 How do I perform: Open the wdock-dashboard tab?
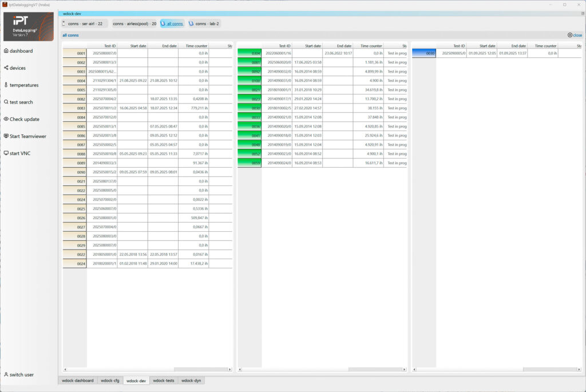(x=78, y=379)
